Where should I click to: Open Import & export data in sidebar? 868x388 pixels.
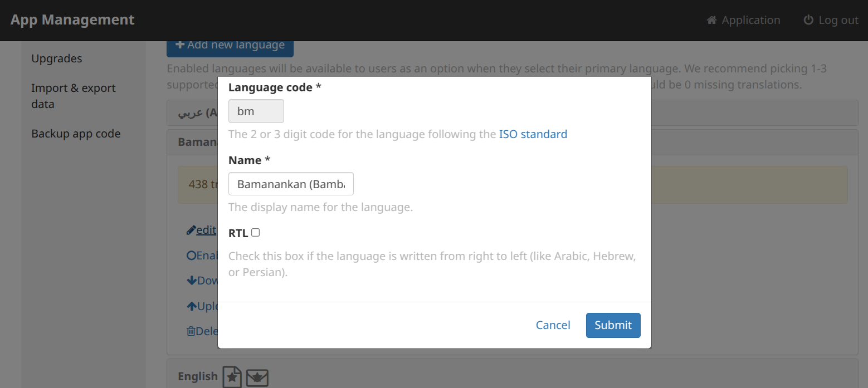74,96
